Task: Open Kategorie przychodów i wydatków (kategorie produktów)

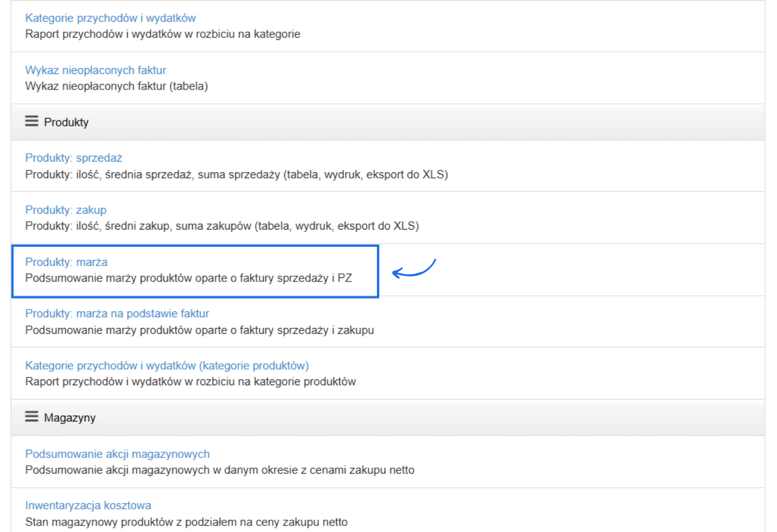Action: click(x=167, y=365)
